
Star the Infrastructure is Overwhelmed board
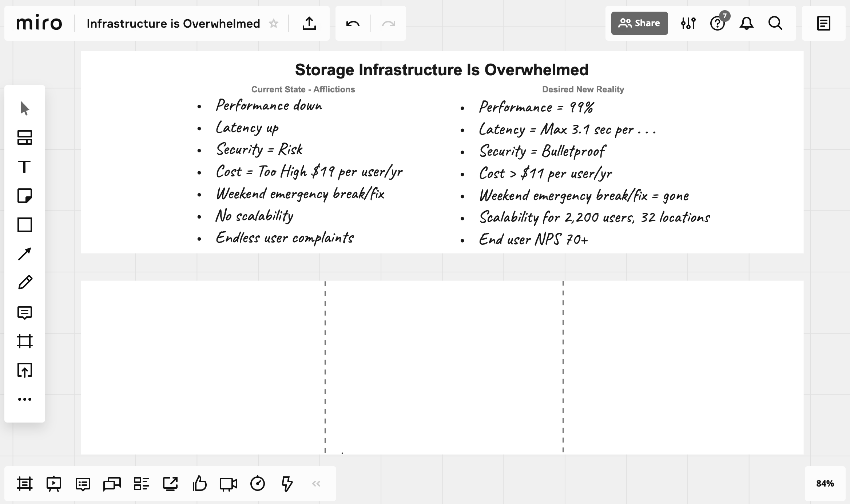[274, 24]
